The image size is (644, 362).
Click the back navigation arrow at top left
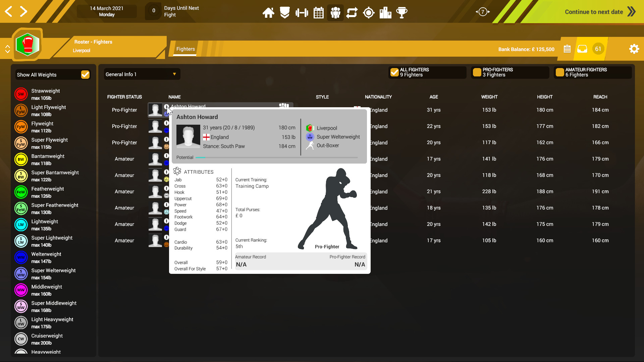click(x=8, y=11)
